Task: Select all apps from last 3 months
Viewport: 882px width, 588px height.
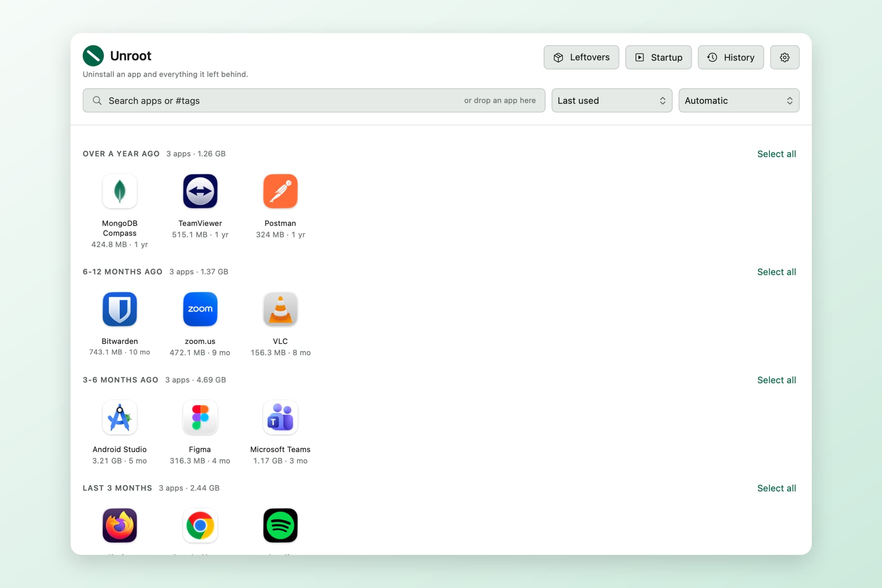Action: click(776, 488)
